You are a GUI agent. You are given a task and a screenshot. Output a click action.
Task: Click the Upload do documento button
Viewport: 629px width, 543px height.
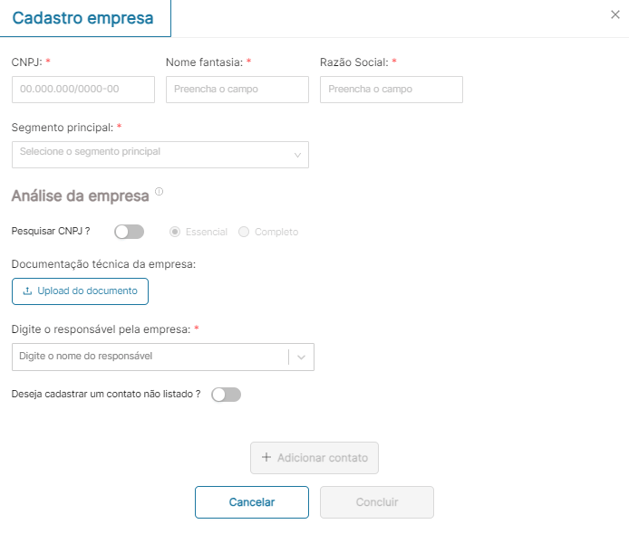coord(80,291)
